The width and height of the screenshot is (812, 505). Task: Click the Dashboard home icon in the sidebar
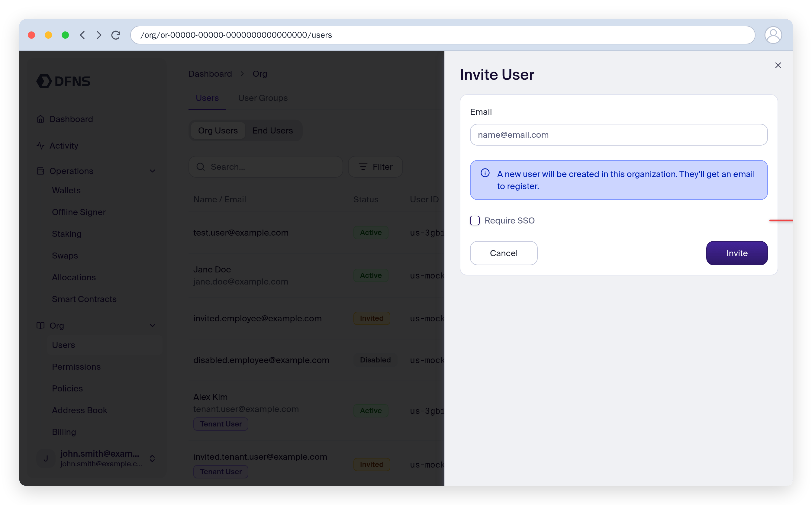pyautogui.click(x=40, y=119)
